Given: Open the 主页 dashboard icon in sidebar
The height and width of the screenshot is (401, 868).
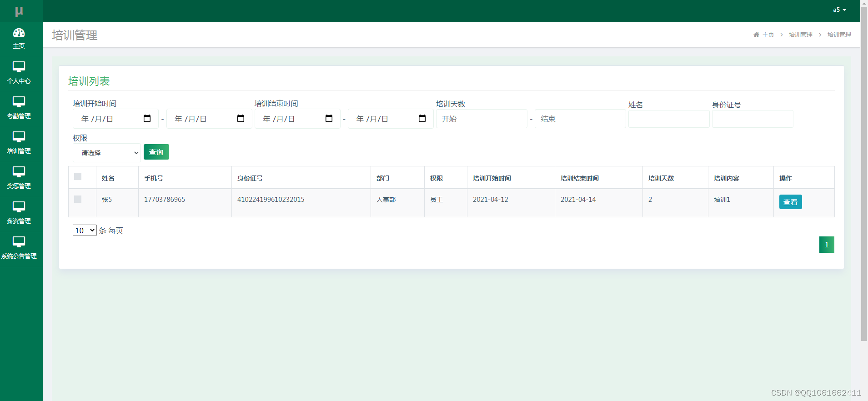Looking at the screenshot, I should (19, 33).
